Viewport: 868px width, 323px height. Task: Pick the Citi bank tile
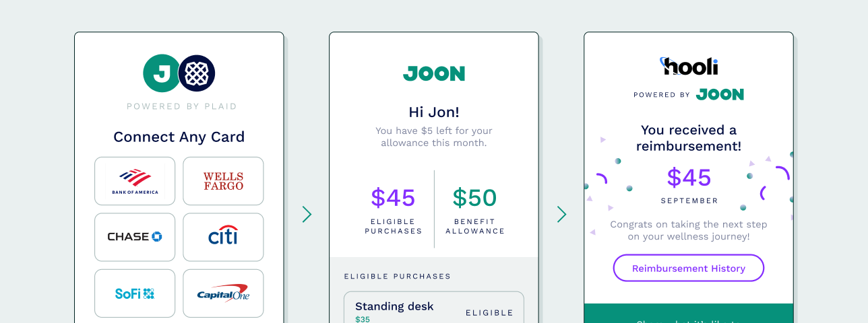pyautogui.click(x=223, y=237)
